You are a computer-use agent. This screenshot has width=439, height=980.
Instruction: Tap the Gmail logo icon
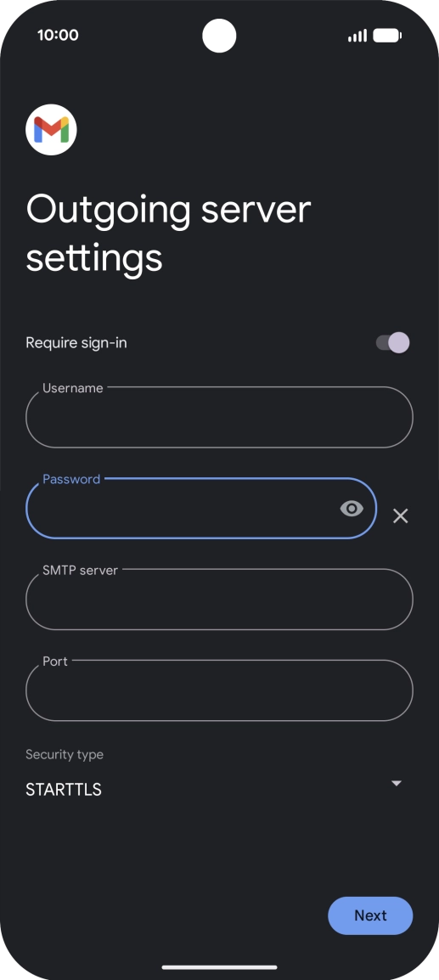pyautogui.click(x=51, y=129)
